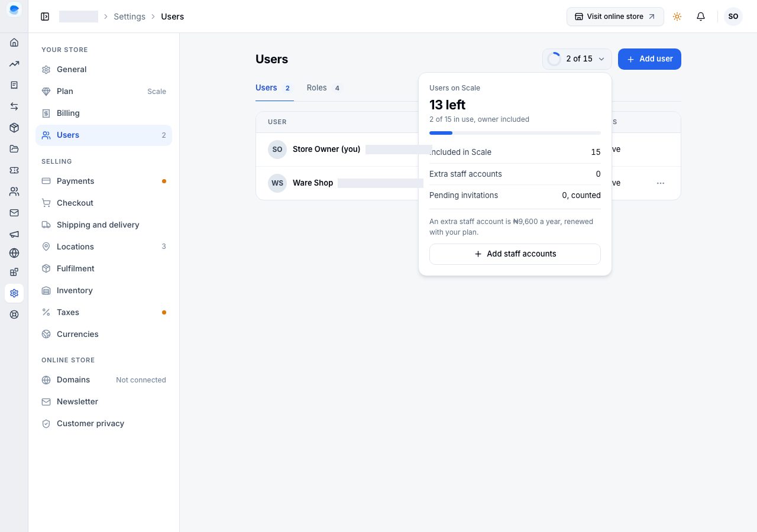Collapse sidebar with the panel toggle icon
The width and height of the screenshot is (757, 532).
[45, 17]
